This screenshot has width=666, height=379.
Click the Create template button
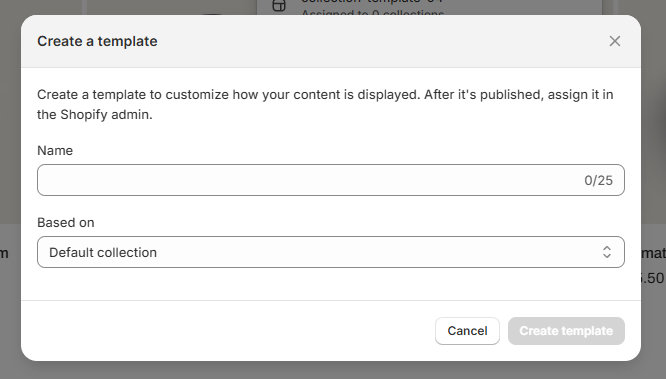point(566,331)
